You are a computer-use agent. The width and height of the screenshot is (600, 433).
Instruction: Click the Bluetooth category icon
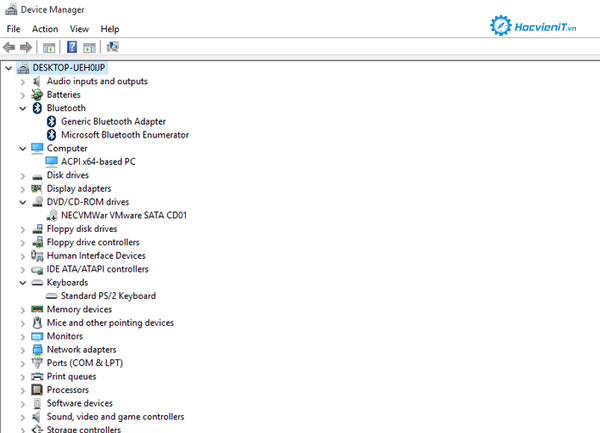37,108
